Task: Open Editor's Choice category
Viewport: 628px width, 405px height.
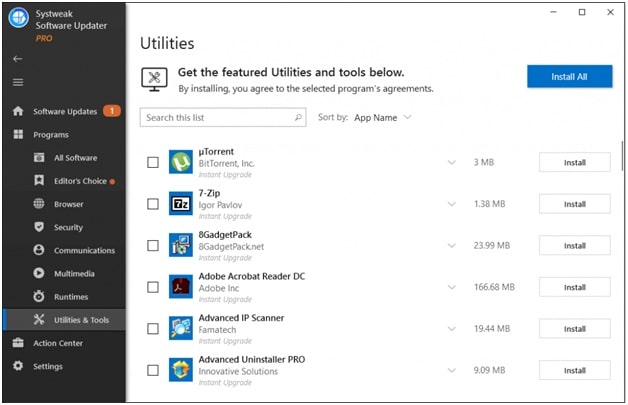Action: click(81, 181)
